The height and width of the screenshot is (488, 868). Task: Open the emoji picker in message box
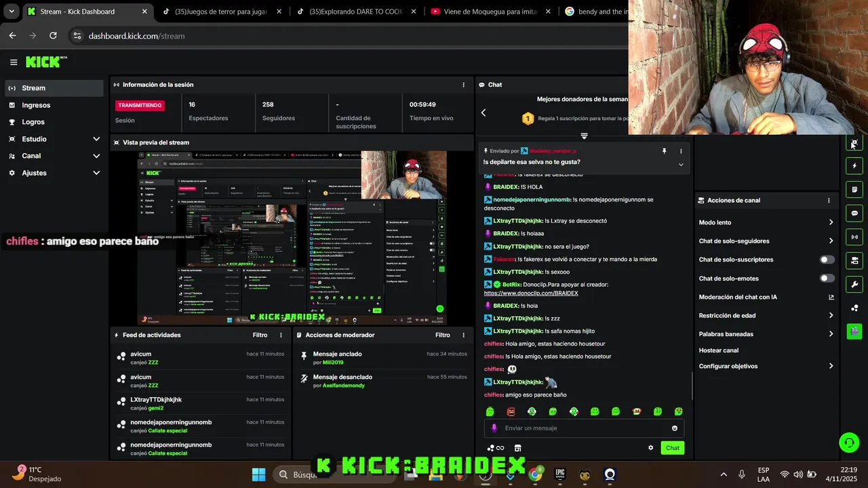674,428
